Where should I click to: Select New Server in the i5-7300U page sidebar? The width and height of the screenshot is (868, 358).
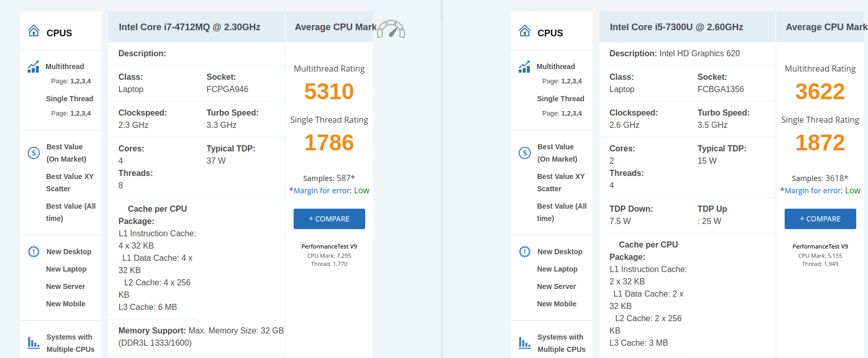pos(557,286)
